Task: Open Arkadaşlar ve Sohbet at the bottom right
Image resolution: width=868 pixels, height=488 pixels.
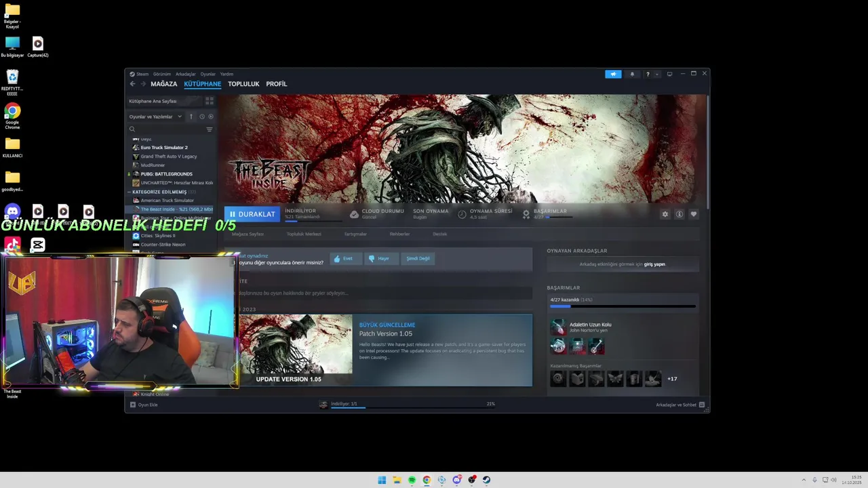Action: point(680,405)
